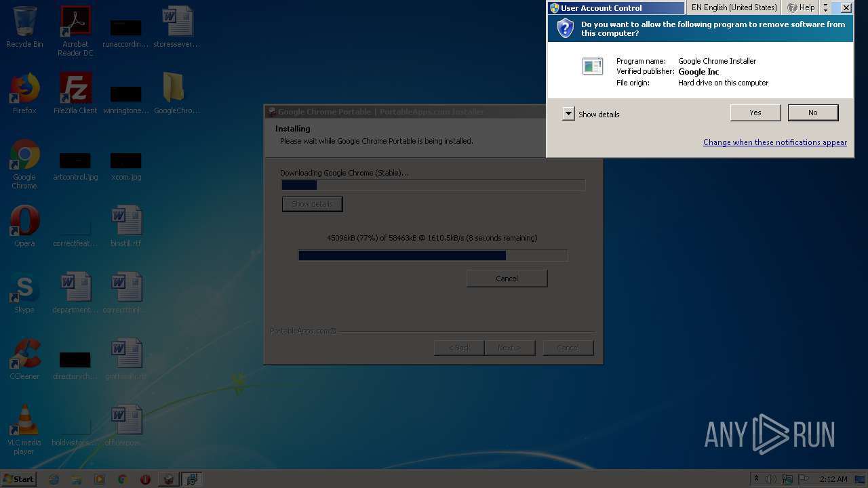
Task: Click the download progress bar at 77%
Action: coord(433,256)
